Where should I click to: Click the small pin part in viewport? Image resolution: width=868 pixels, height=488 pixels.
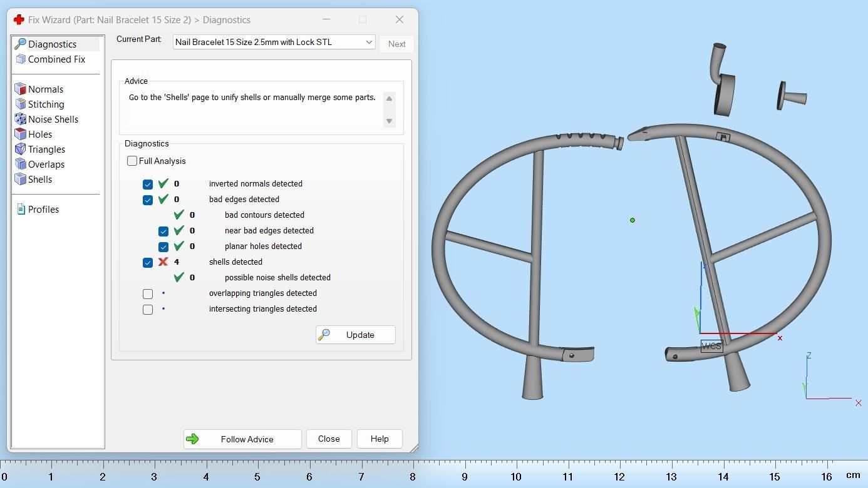pos(792,96)
